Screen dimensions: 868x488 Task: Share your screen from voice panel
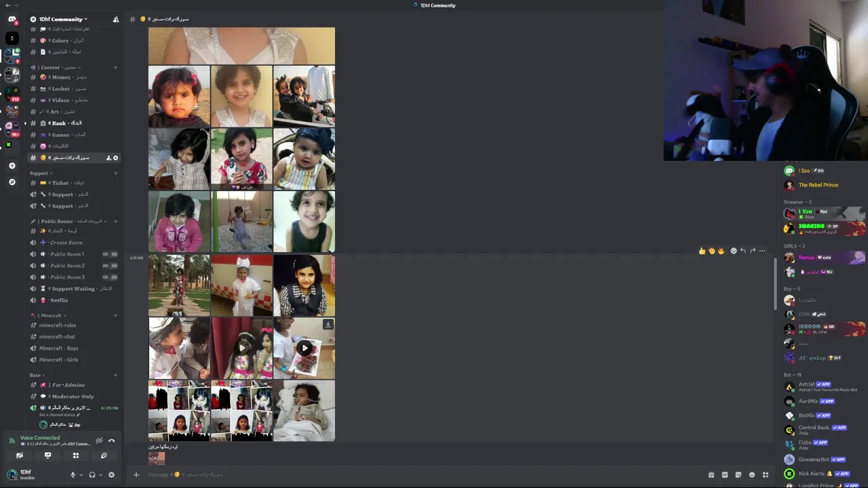coord(47,455)
